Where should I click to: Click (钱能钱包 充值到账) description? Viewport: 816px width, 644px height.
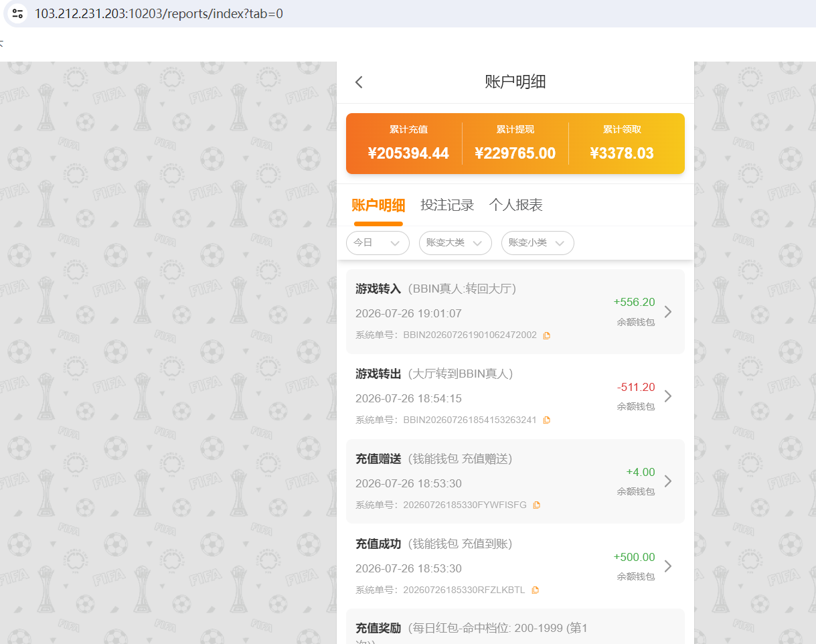coord(460,544)
